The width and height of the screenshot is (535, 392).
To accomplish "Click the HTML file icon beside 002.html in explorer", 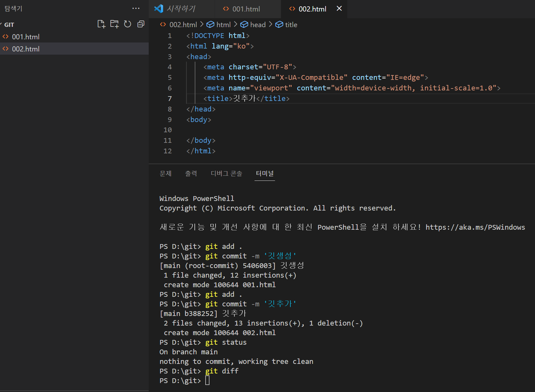I will (5, 49).
